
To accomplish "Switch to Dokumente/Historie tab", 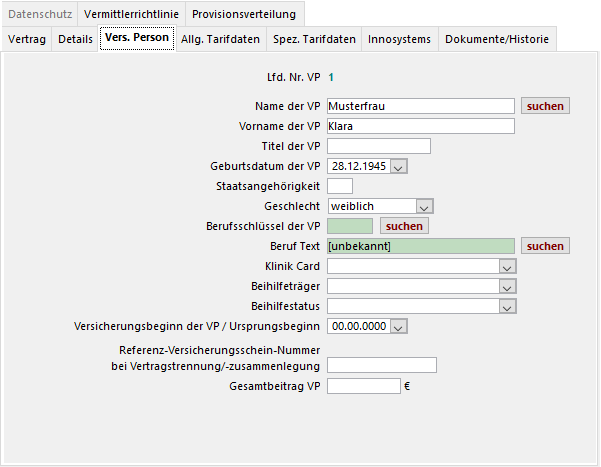I will tap(495, 39).
